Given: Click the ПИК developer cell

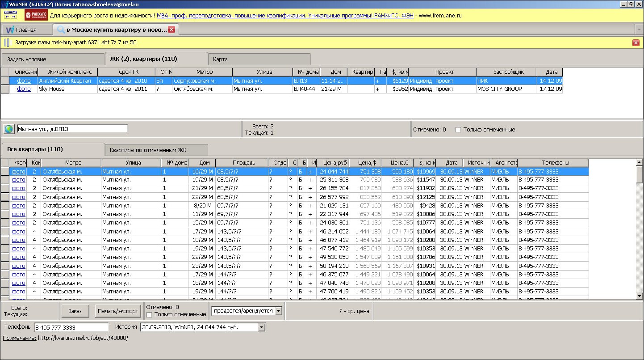Looking at the screenshot, I should point(506,80).
